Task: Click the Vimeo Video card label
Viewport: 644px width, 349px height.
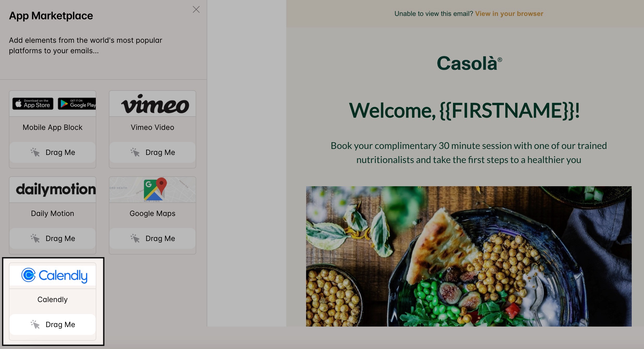Action: click(x=152, y=127)
